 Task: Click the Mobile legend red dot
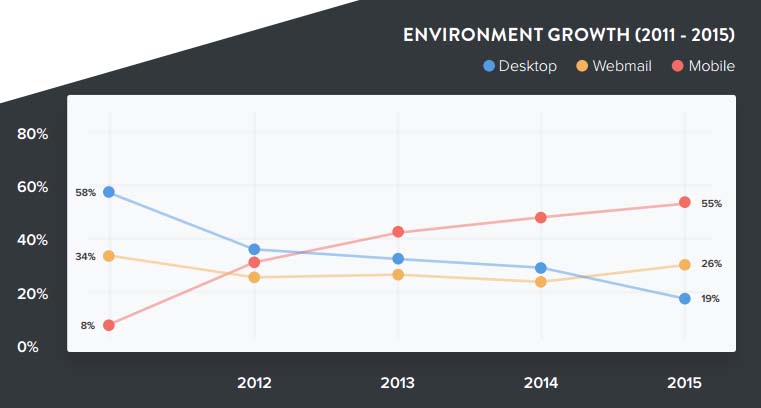coord(678,66)
